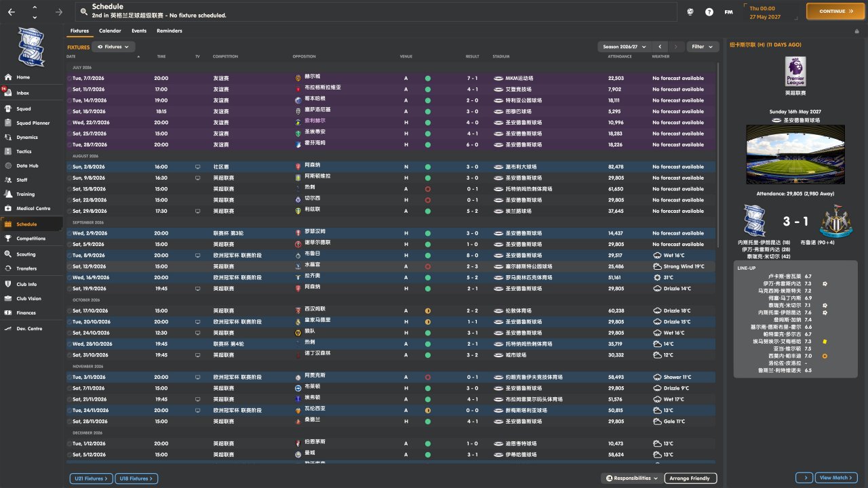Expand the Fixtures view dropdown

[x=113, y=47]
